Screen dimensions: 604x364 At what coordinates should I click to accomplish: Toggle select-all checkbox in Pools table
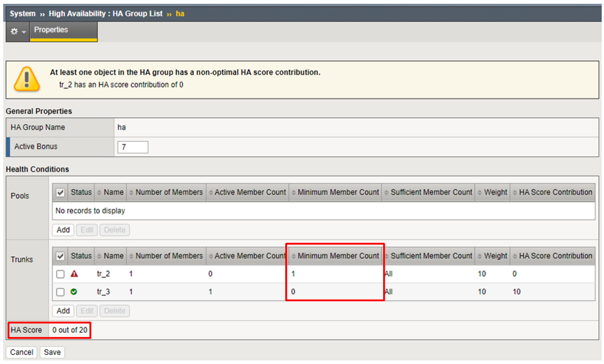(x=60, y=192)
